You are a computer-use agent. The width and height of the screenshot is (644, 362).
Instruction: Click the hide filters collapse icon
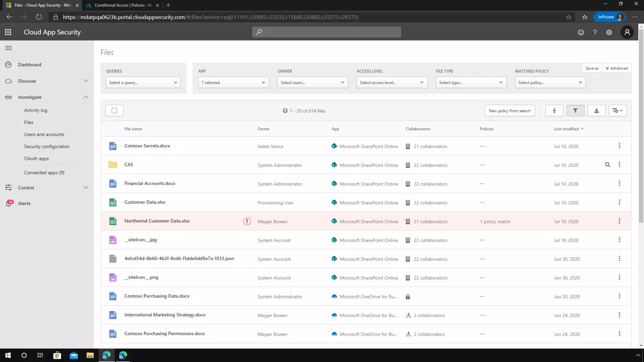click(554, 111)
